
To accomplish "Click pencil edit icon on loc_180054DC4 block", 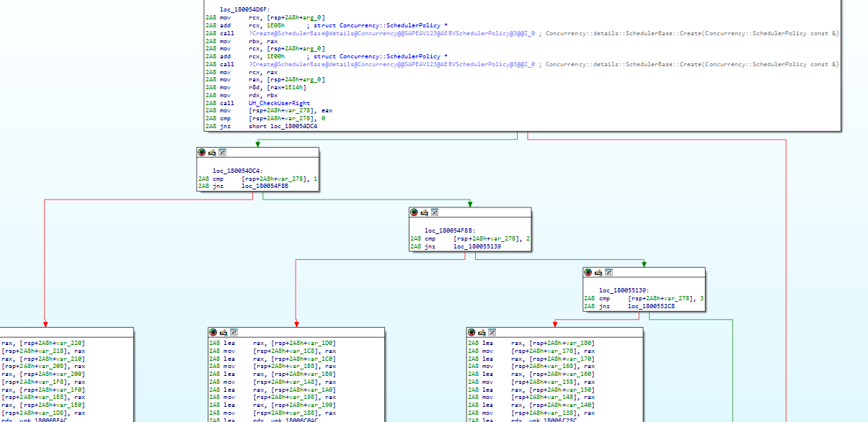I will click(x=212, y=153).
